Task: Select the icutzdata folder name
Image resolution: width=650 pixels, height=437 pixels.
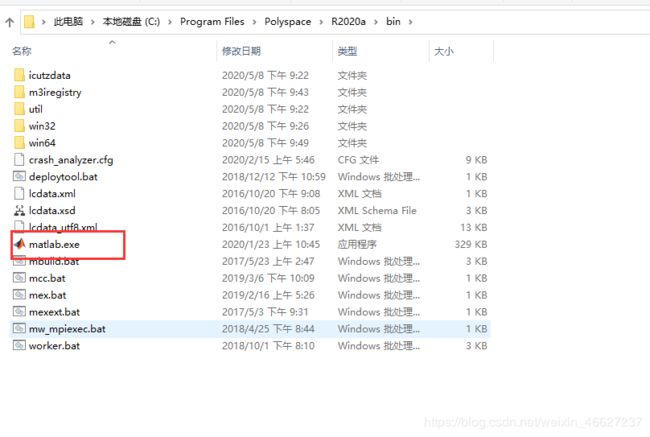Action: tap(50, 75)
